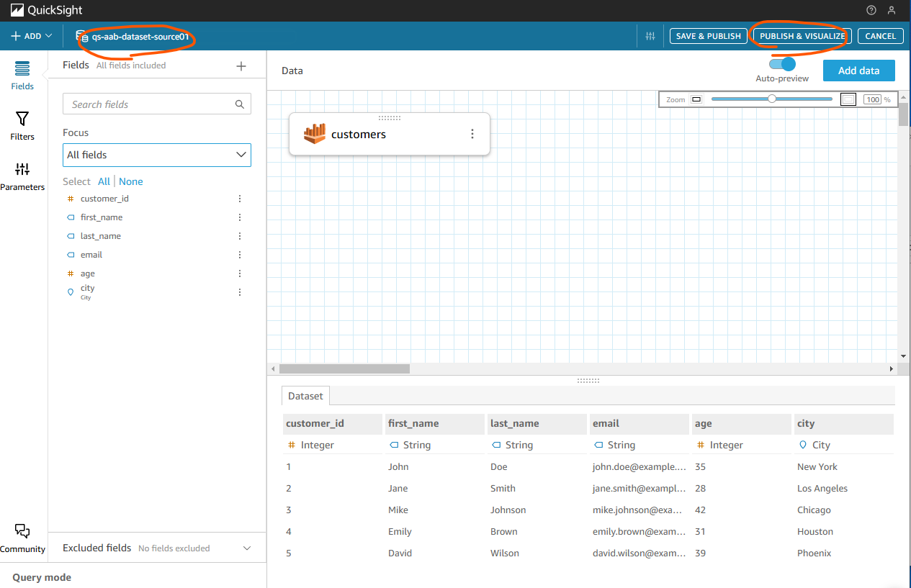Click the 'Los Angeles' cell

click(x=822, y=488)
